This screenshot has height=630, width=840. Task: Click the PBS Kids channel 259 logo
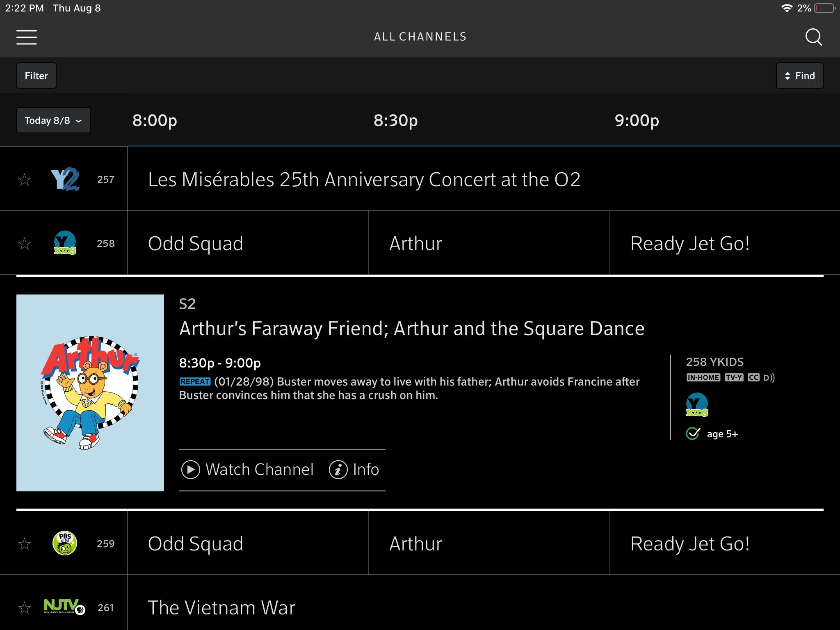65,543
